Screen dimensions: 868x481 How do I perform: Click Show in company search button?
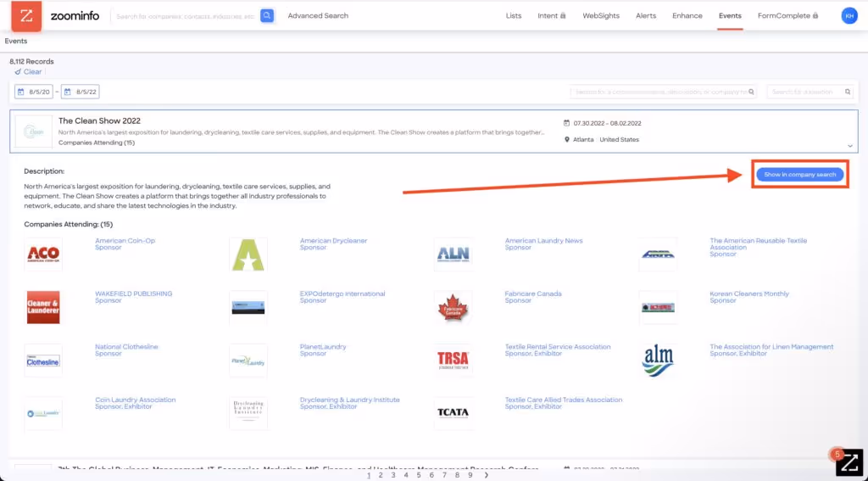[x=800, y=175]
